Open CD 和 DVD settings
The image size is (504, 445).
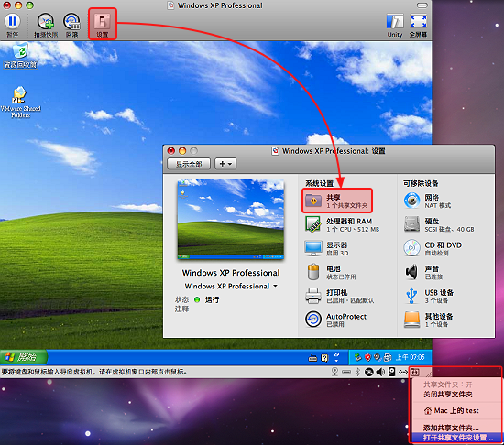[x=433, y=248]
